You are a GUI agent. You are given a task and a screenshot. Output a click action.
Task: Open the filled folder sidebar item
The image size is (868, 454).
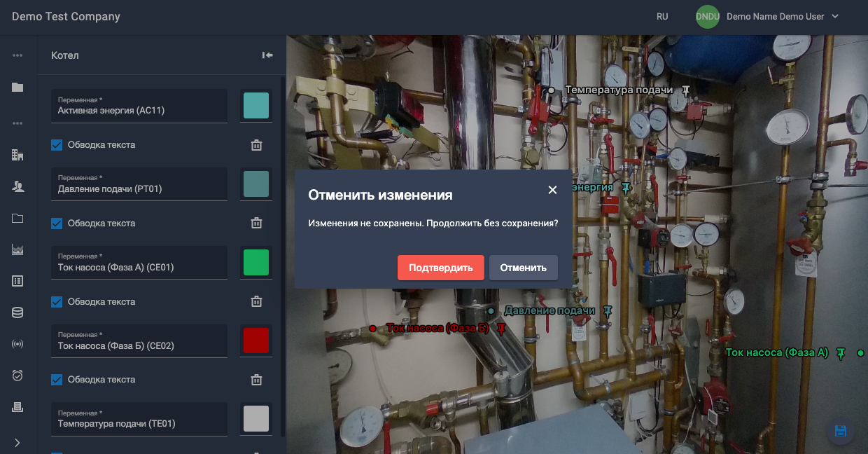point(17,88)
